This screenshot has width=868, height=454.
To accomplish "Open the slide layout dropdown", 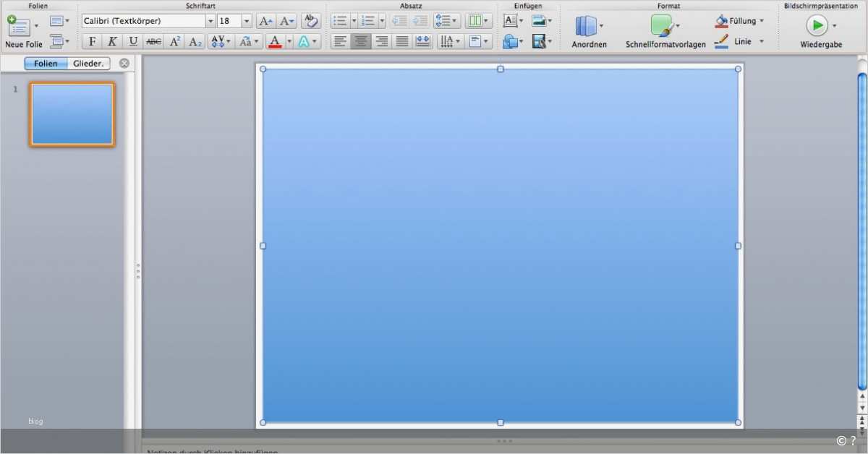I will [x=59, y=21].
